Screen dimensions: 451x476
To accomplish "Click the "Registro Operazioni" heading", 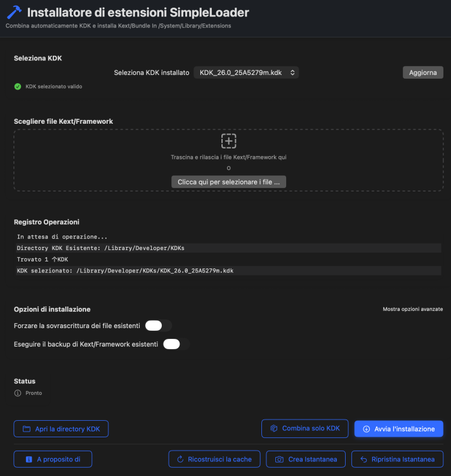I will [x=46, y=222].
